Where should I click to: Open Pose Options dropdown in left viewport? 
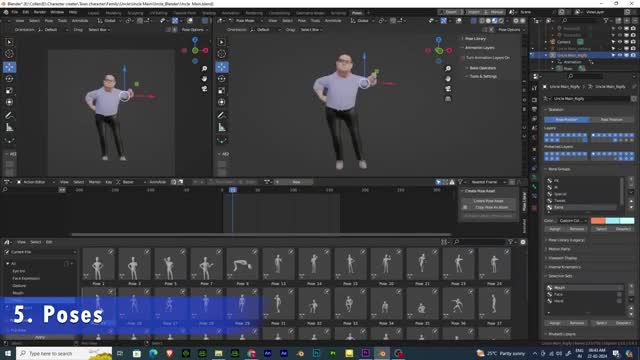(x=194, y=30)
